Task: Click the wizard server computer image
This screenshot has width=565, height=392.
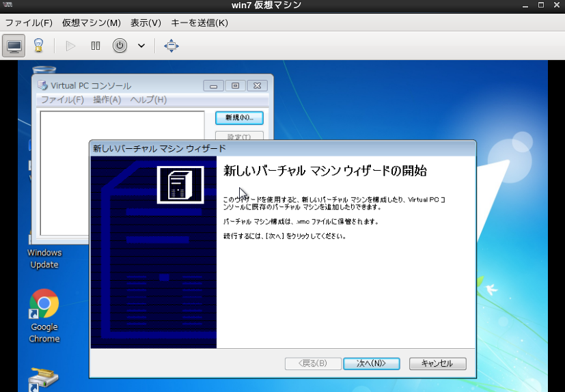Action: (x=180, y=185)
